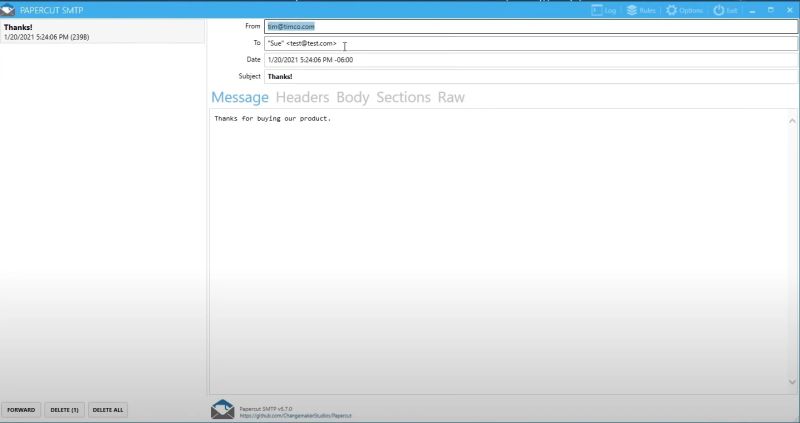Viewport: 800px width, 423px height.
Task: Click the From address field
Action: point(531,27)
